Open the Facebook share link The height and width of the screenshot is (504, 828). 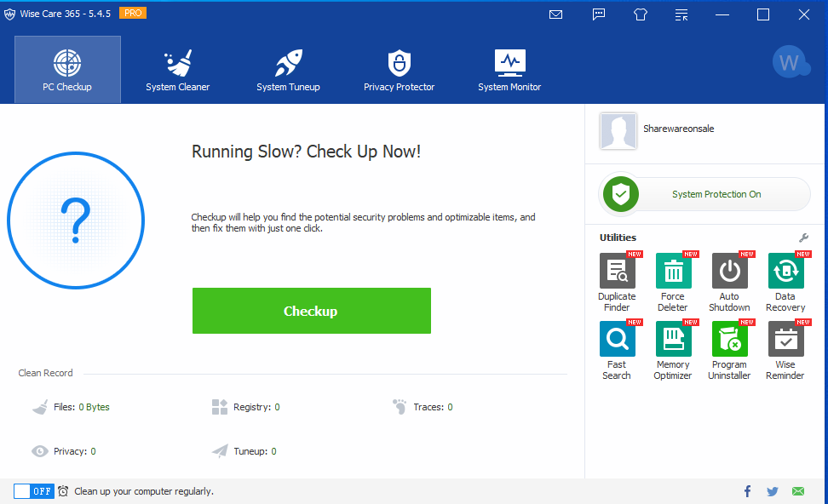tap(747, 491)
